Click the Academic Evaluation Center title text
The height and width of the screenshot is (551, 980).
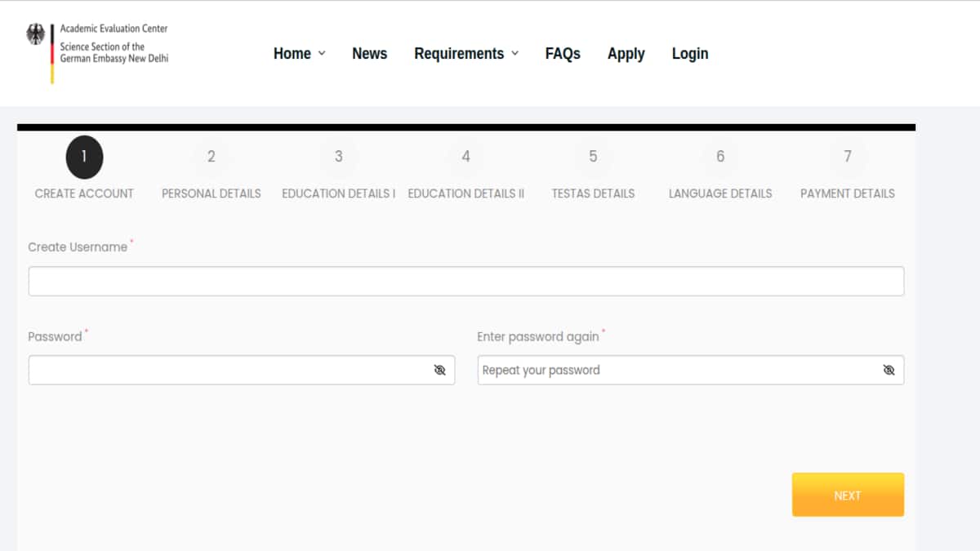point(114,29)
